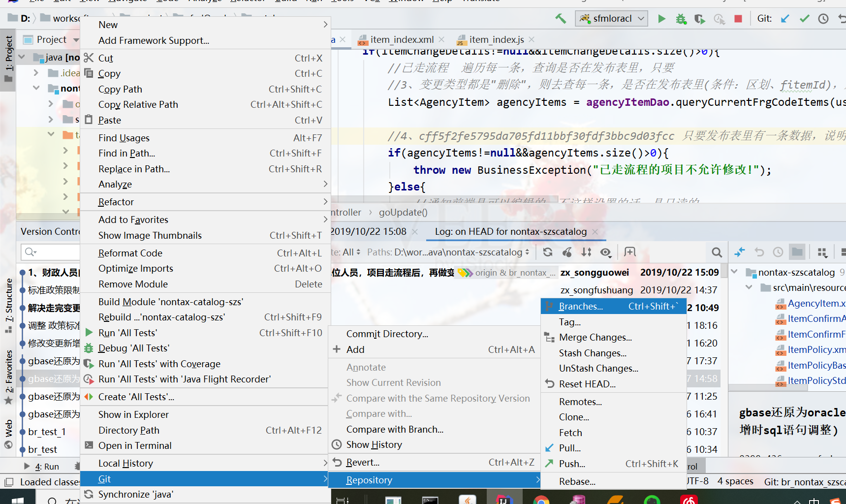Run with coverage shield icon
The width and height of the screenshot is (846, 504).
[x=699, y=19]
